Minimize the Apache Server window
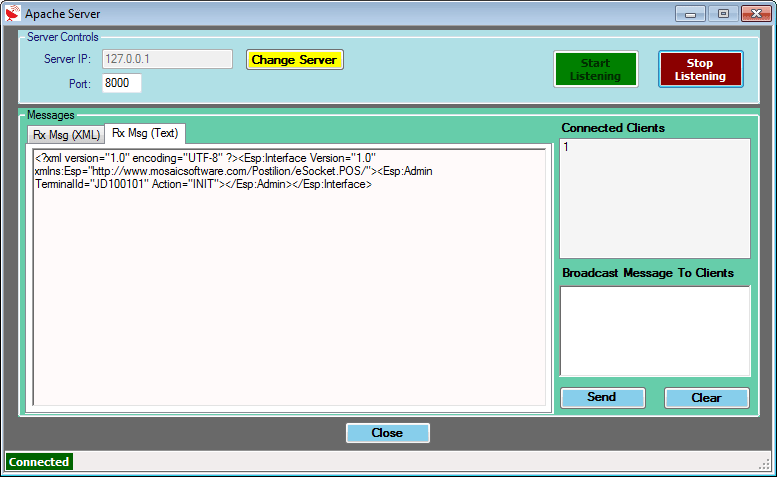The height and width of the screenshot is (477, 777). [690, 14]
